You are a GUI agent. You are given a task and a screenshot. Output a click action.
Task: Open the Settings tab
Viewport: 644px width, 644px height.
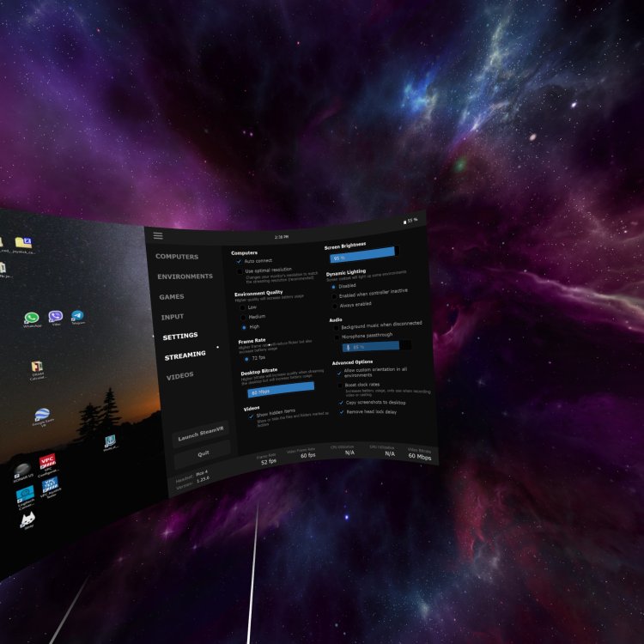tap(180, 337)
